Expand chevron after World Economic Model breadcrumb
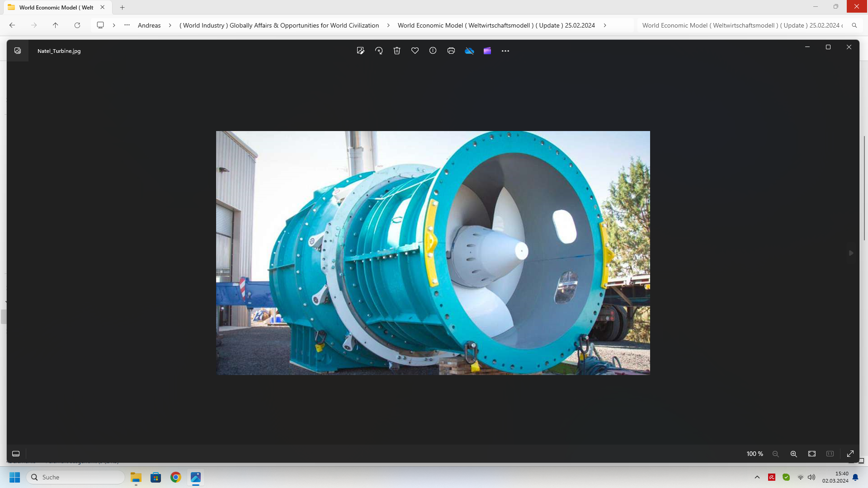The image size is (868, 488). [605, 25]
